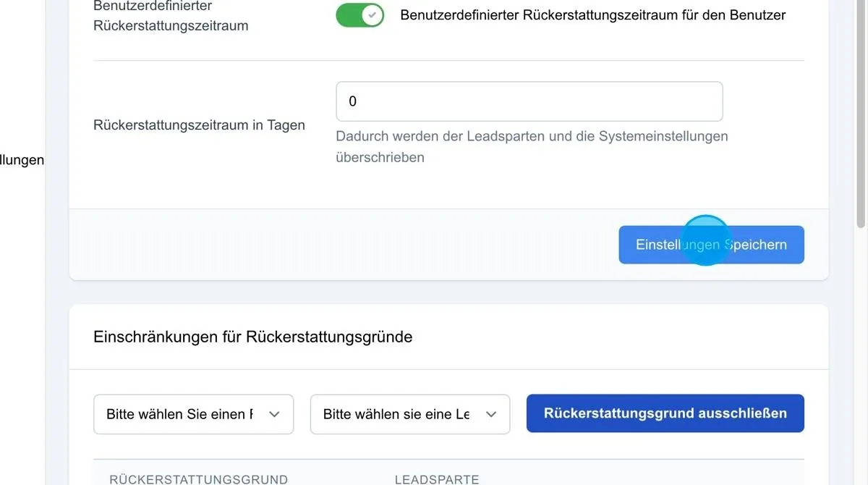Open the 'Bitte wählen Sie einen' Rückerstattungsgrund dropdown
This screenshot has height=485, width=868.
click(x=193, y=414)
